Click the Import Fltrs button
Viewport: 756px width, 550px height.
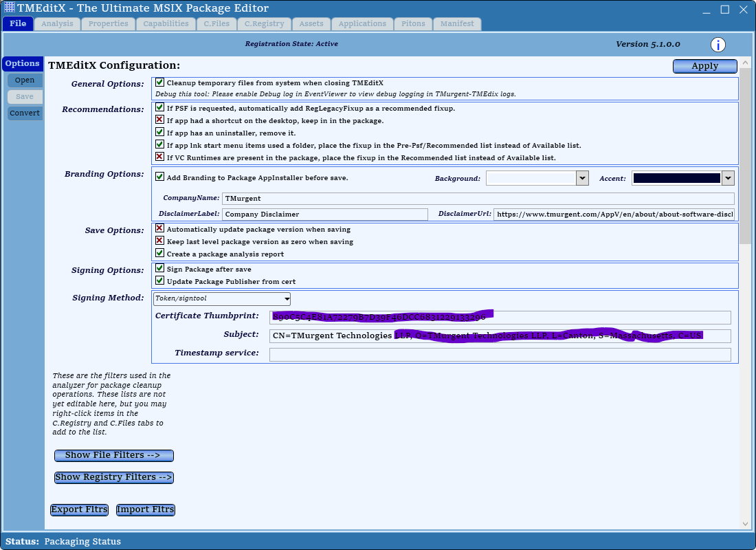[x=146, y=509]
